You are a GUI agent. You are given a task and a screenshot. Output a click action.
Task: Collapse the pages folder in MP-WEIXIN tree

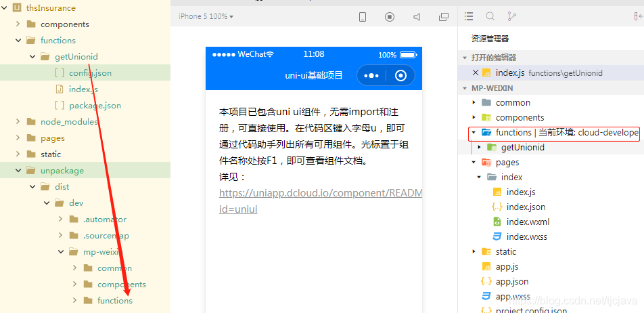[474, 162]
